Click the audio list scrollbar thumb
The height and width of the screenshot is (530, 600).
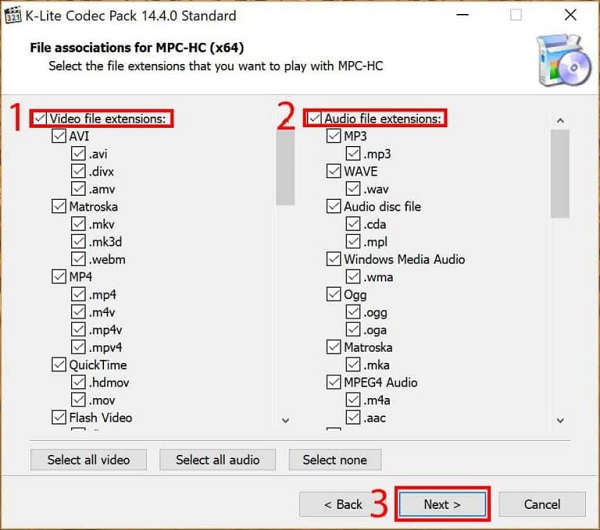pos(560,173)
